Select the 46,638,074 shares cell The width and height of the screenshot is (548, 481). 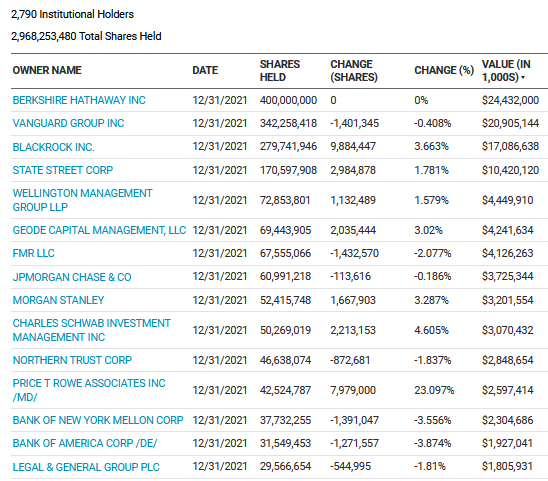click(285, 360)
